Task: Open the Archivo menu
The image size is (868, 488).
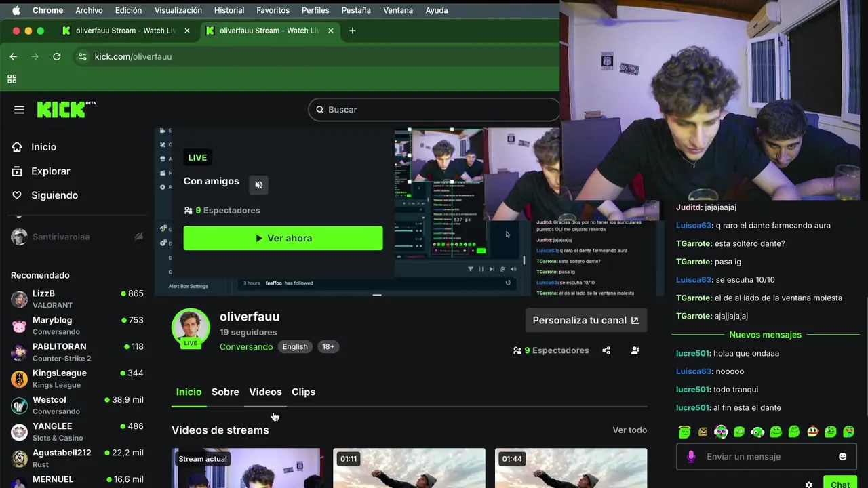Action: tap(89, 10)
